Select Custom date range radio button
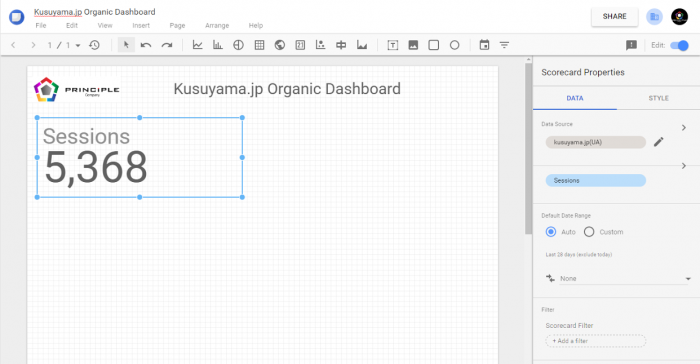Screen dimensions: 700x364 coord(589,232)
